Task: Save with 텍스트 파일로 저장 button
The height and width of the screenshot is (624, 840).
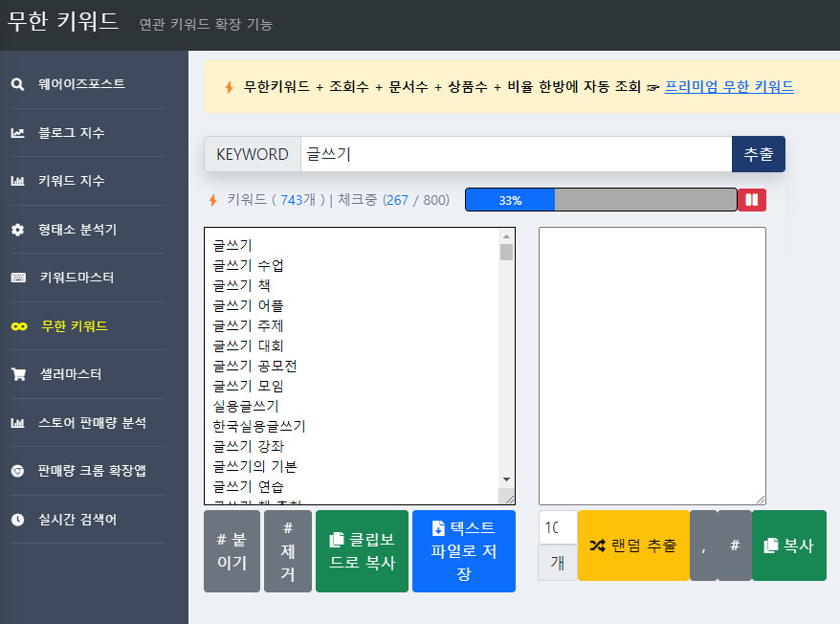Action: pos(464,551)
